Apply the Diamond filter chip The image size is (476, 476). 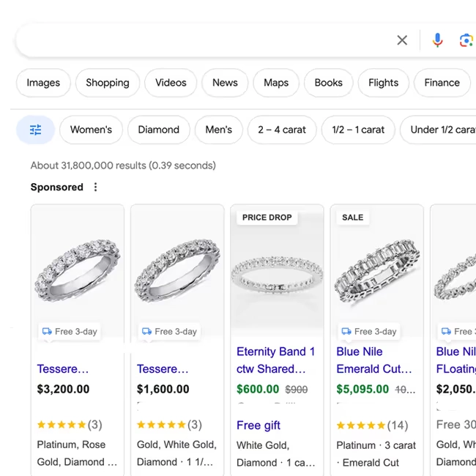pyautogui.click(x=159, y=130)
